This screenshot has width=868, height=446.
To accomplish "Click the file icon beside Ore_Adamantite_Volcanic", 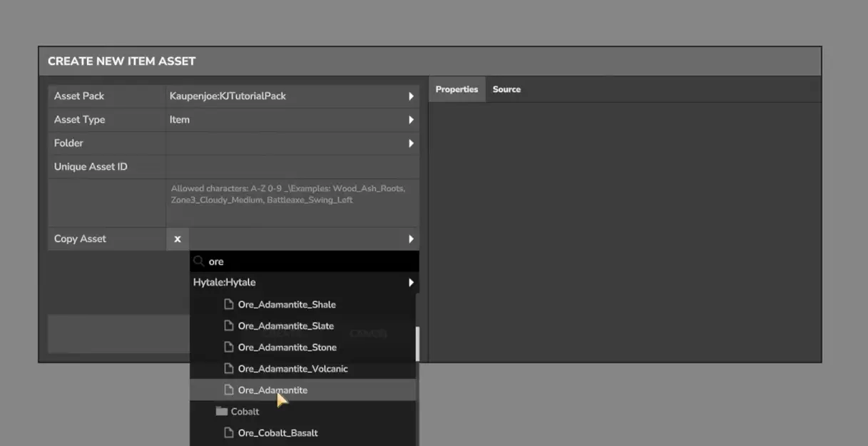I will tap(229, 369).
